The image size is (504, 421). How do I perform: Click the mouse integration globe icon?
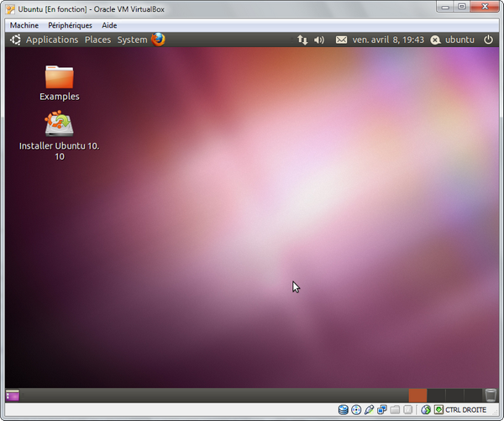tap(426, 410)
